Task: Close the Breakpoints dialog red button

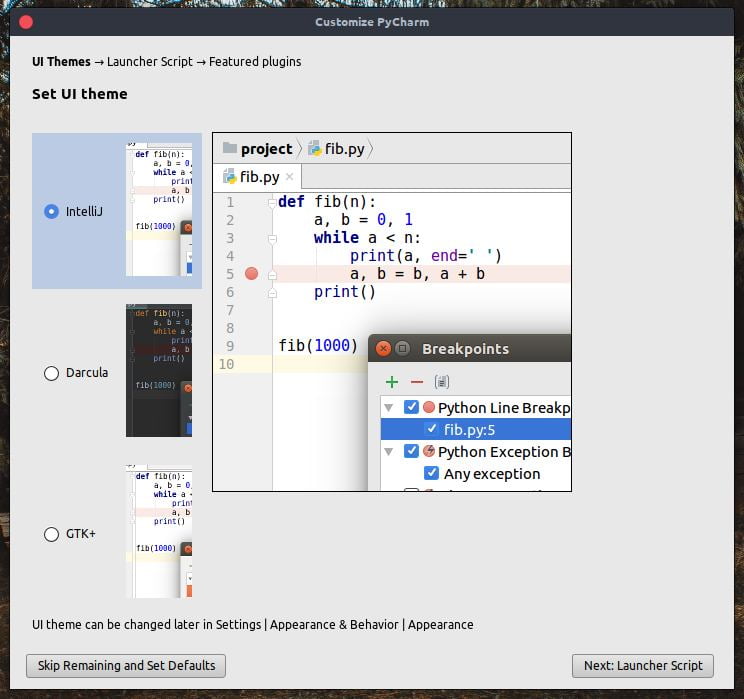Action: click(383, 348)
